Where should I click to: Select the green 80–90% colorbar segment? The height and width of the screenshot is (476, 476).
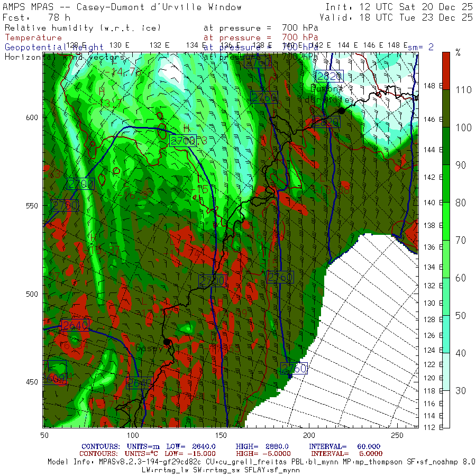point(446,184)
